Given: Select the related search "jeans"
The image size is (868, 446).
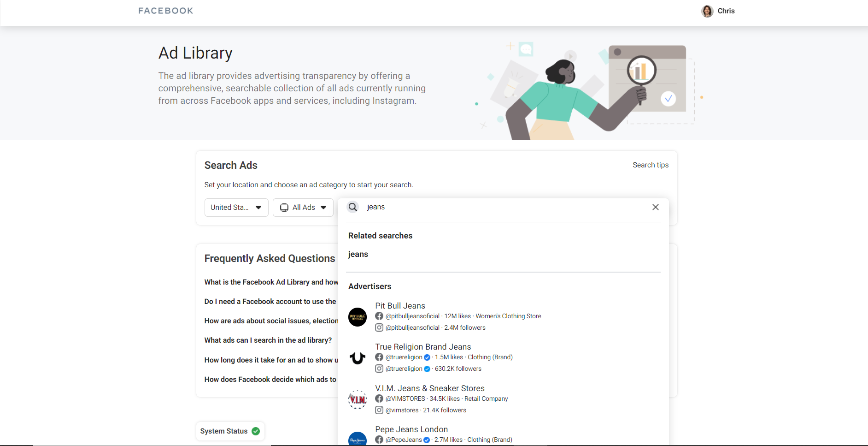Looking at the screenshot, I should pos(358,254).
